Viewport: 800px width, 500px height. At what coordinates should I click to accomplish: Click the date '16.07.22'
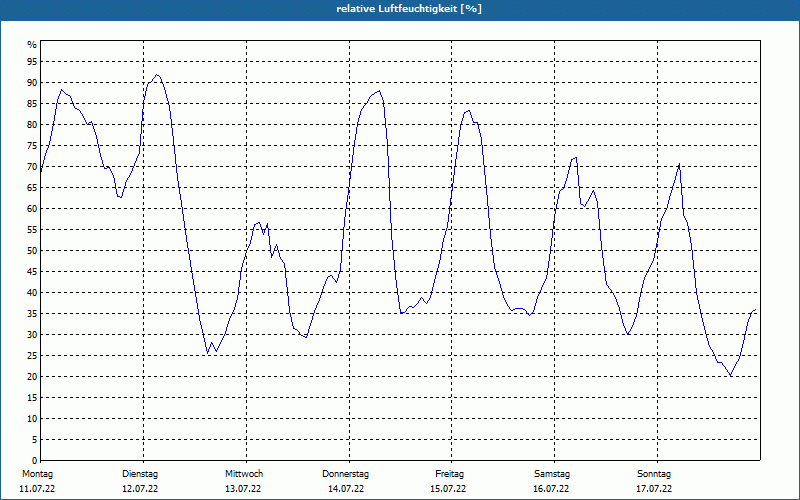(551, 489)
